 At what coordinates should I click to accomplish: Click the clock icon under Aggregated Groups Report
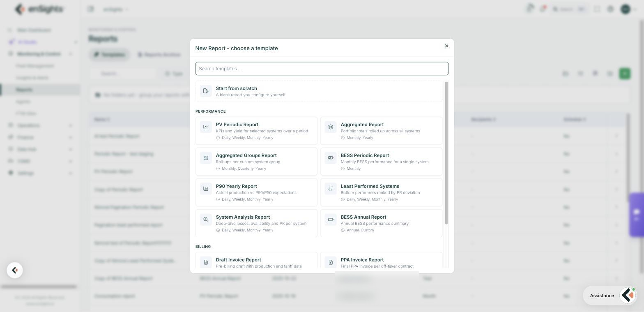pyautogui.click(x=218, y=169)
